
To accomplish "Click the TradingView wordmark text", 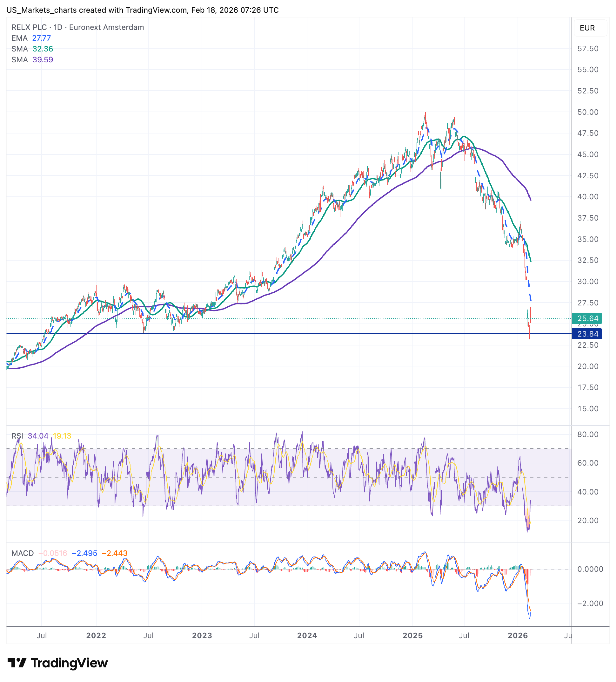I will [69, 663].
